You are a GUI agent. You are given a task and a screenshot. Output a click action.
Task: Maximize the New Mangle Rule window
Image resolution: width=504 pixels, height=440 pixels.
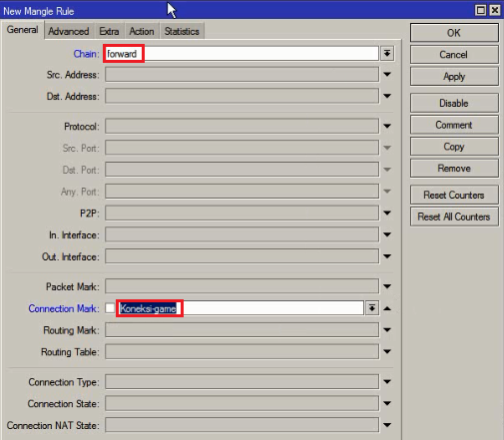coord(480,10)
